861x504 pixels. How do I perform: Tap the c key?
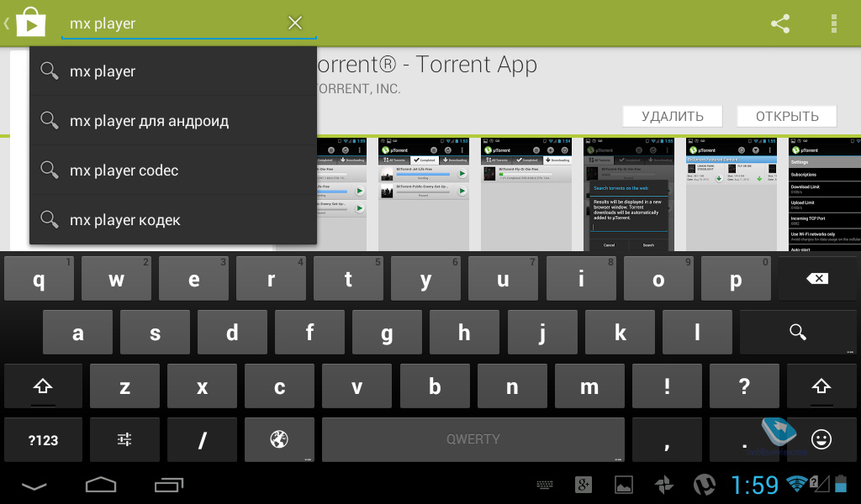[x=279, y=386]
